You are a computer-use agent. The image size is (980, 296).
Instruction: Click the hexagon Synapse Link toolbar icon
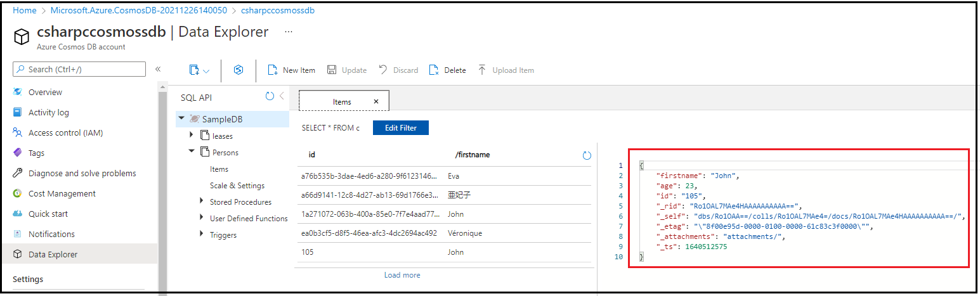pos(238,70)
